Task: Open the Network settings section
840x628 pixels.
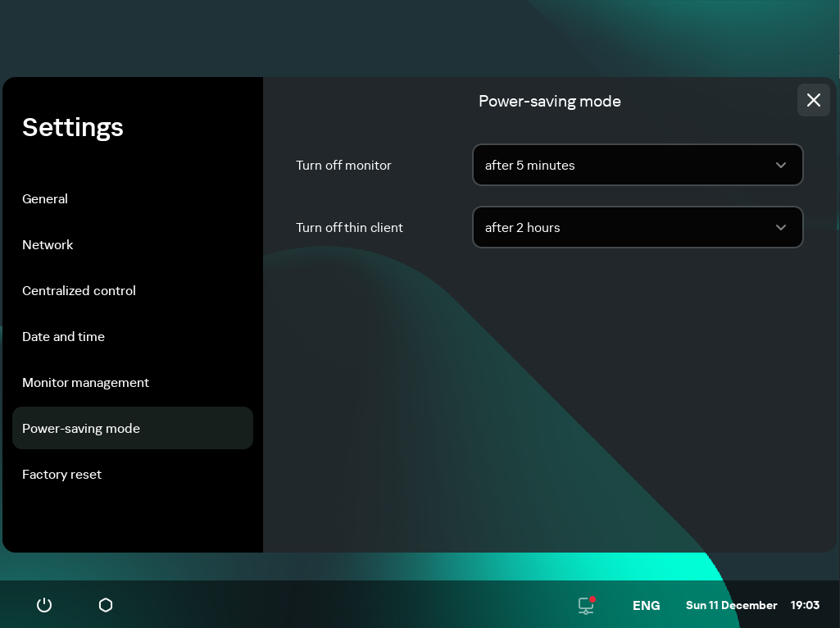Action: [48, 244]
